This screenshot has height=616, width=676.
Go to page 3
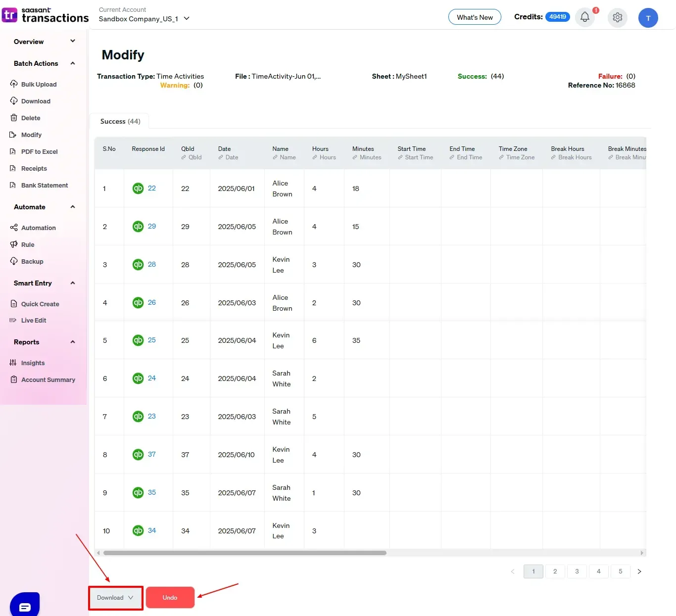pos(577,571)
